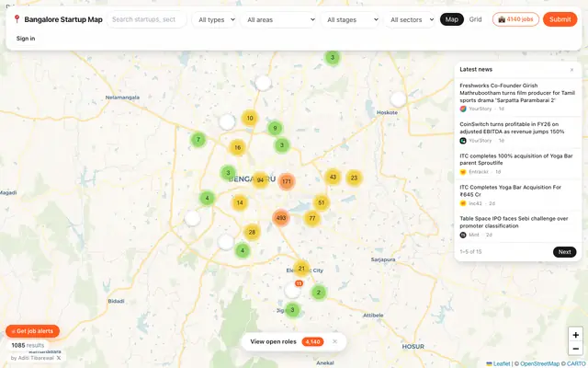Click the cluster marker labeled 51
588x368 pixels.
coord(321,202)
